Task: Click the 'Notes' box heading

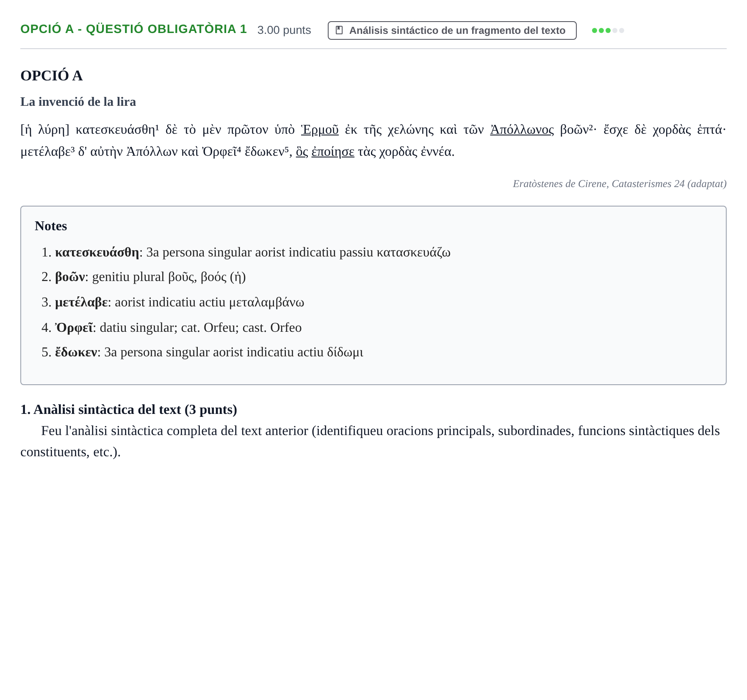Action: (x=51, y=226)
